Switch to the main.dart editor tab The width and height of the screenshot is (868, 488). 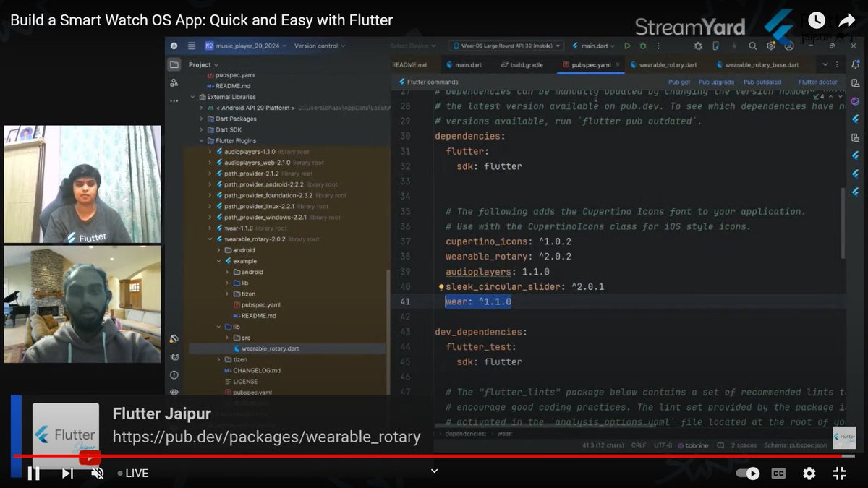tap(464, 64)
